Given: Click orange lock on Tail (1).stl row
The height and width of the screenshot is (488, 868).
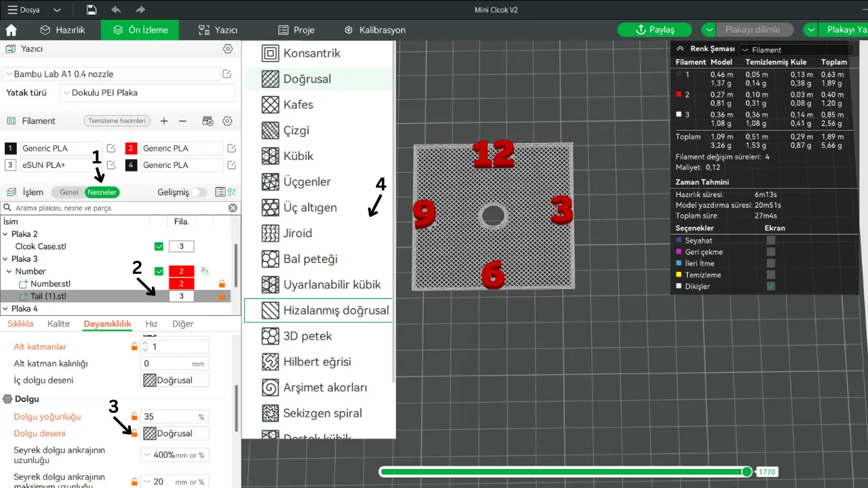Looking at the screenshot, I should (222, 296).
